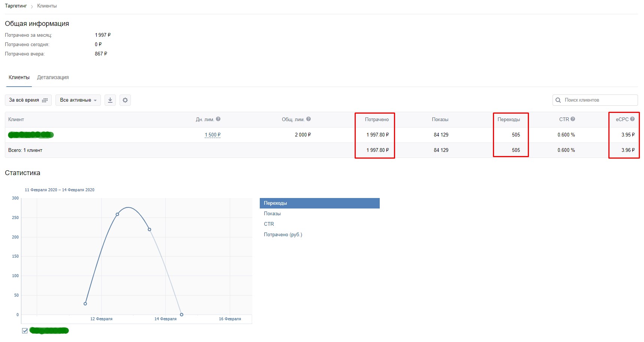Click the first chart data point near 25

click(85, 304)
